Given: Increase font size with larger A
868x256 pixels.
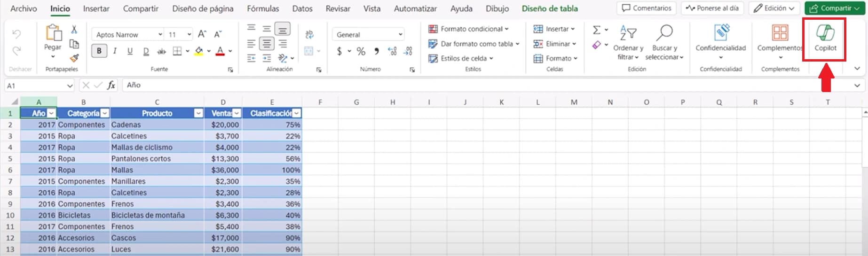Looking at the screenshot, I should pos(202,34).
